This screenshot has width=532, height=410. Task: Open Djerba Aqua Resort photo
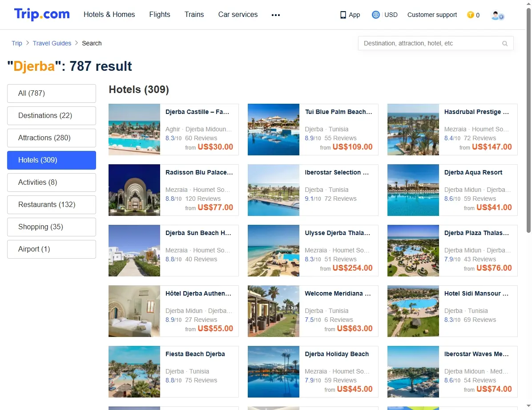pos(413,190)
